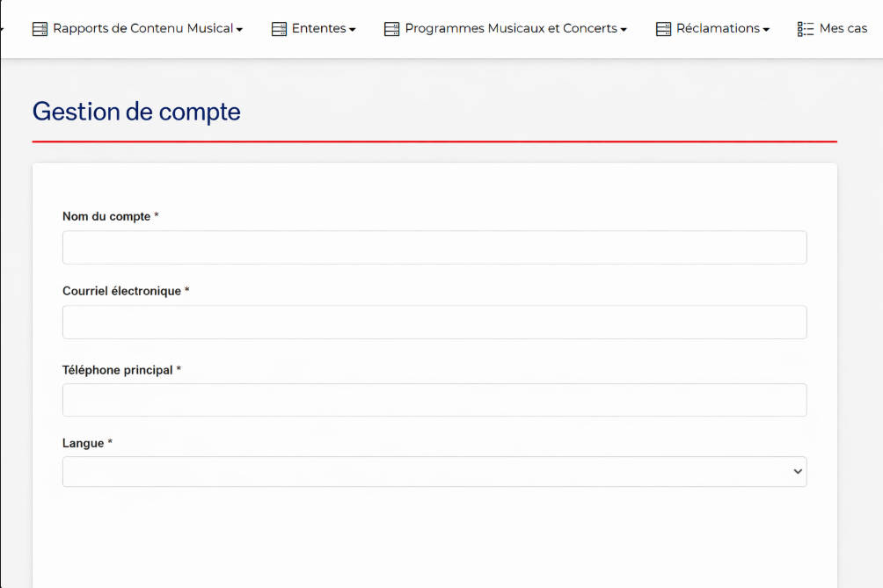Expand the Rapports de Contenu Musical caret
This screenshot has height=588, width=883.
(x=239, y=30)
